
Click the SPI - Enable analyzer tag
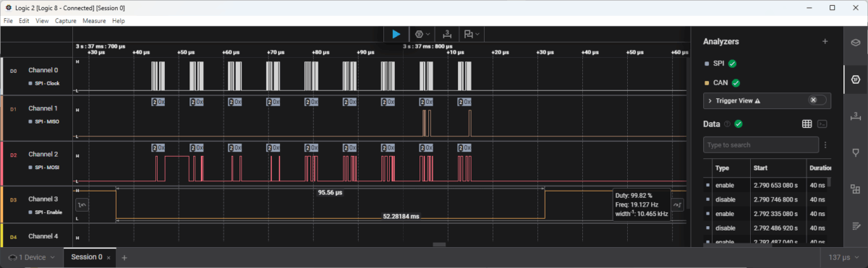(x=46, y=212)
